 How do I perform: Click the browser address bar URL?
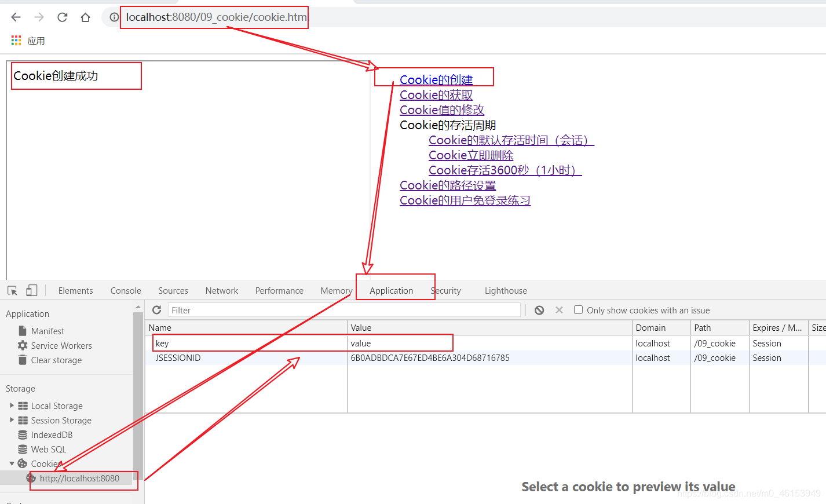216,17
